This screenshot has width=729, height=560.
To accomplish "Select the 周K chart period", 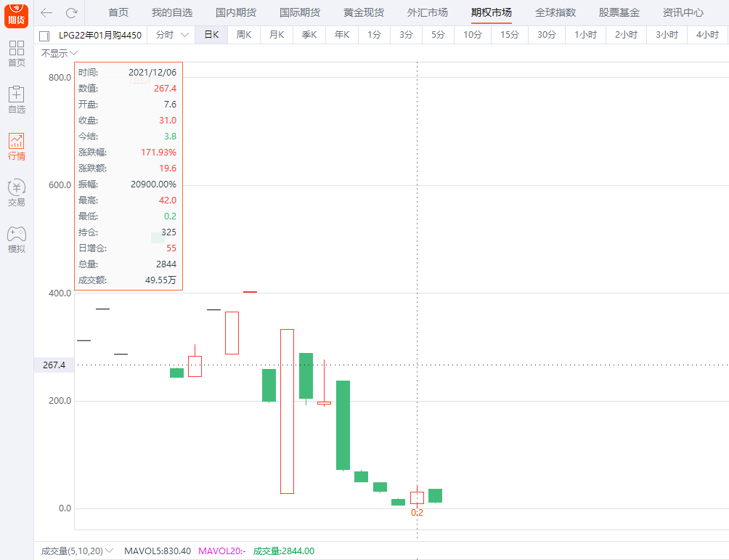I will point(244,35).
